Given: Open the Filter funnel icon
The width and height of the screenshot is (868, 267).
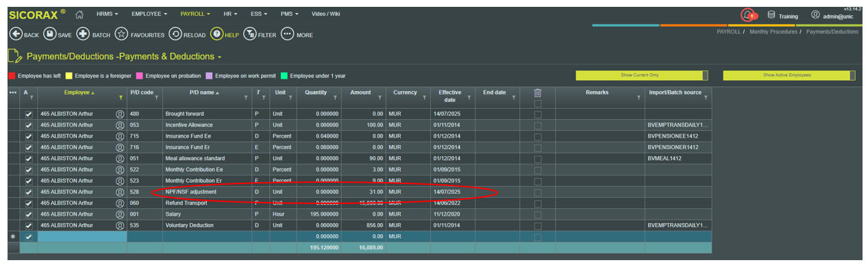Looking at the screenshot, I should (x=250, y=34).
